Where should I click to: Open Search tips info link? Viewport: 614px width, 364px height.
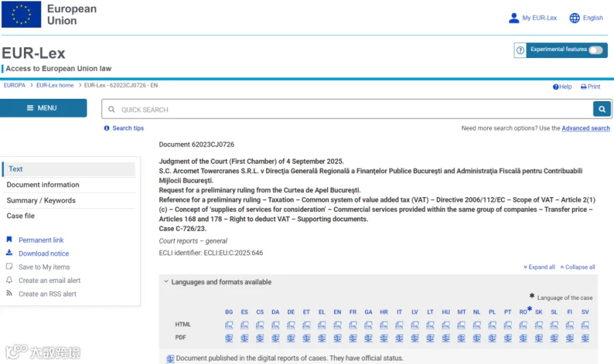[123, 128]
